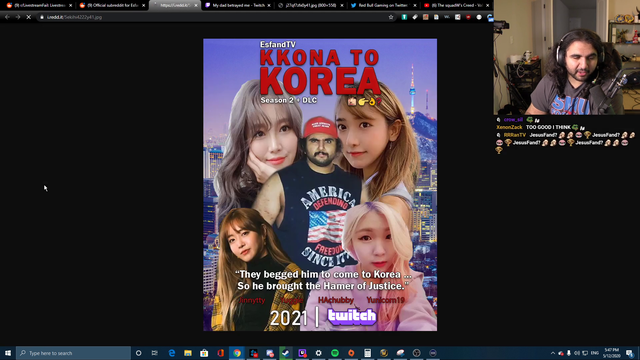Go forward in browser history

pos(18,17)
